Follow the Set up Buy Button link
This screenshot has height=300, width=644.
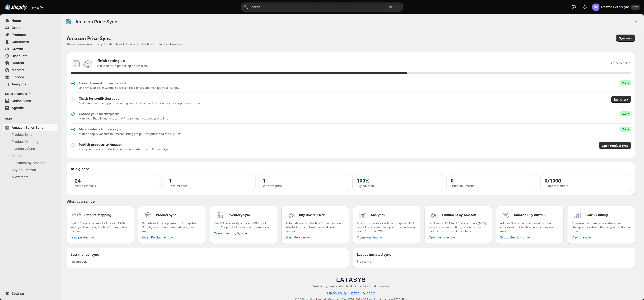click(x=515, y=237)
